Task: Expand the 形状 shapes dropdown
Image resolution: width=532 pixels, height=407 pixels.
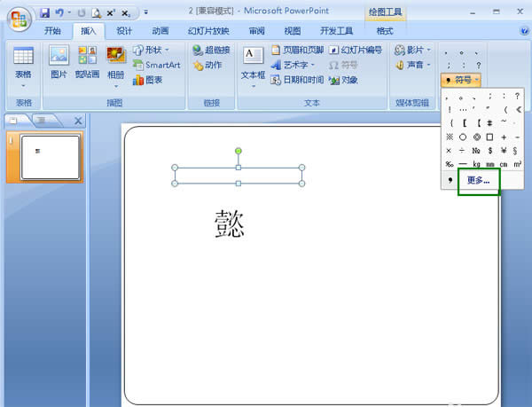Action: tap(152, 51)
